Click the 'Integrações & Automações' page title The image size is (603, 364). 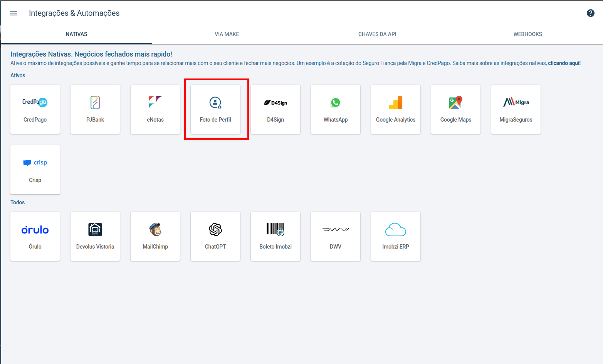click(74, 13)
